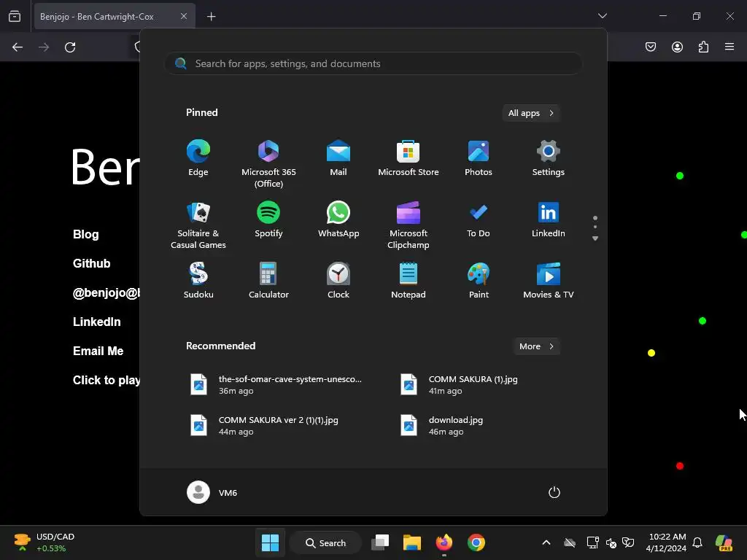Click the taskbar Search box
747x560 pixels.
pos(326,542)
